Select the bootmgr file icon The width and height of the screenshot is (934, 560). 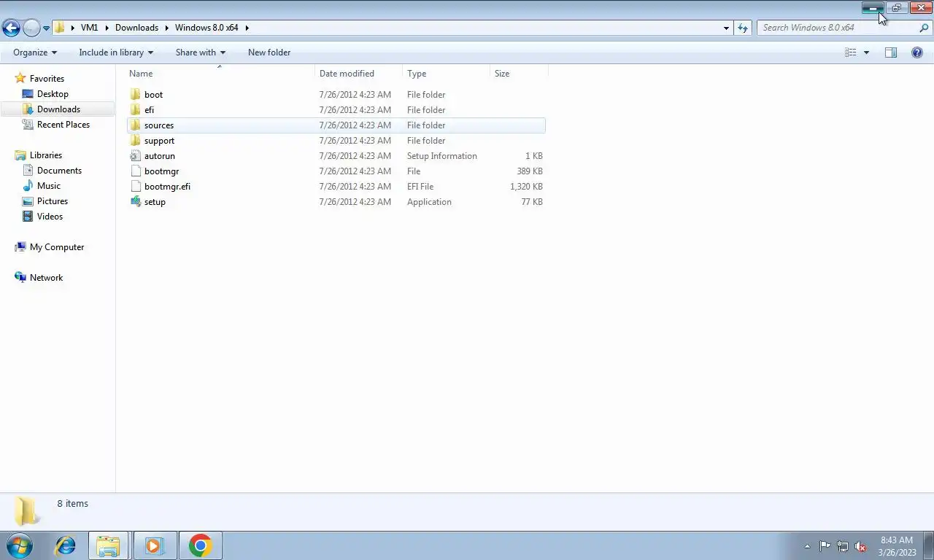point(135,171)
